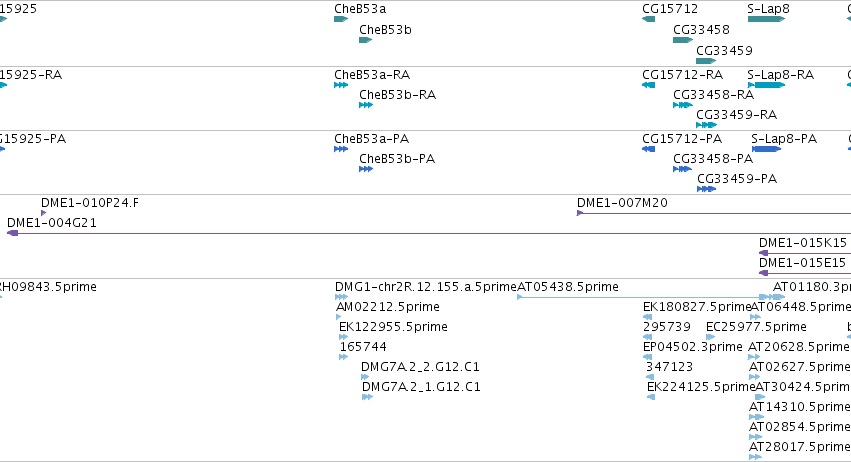This screenshot has height=462, width=851.
Task: Click the CG15712-PA protein arrow
Action: coord(648,149)
